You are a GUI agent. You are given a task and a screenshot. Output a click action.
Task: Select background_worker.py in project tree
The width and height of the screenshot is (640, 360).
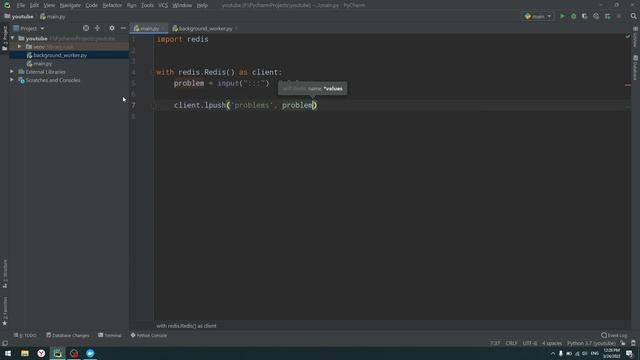60,55
